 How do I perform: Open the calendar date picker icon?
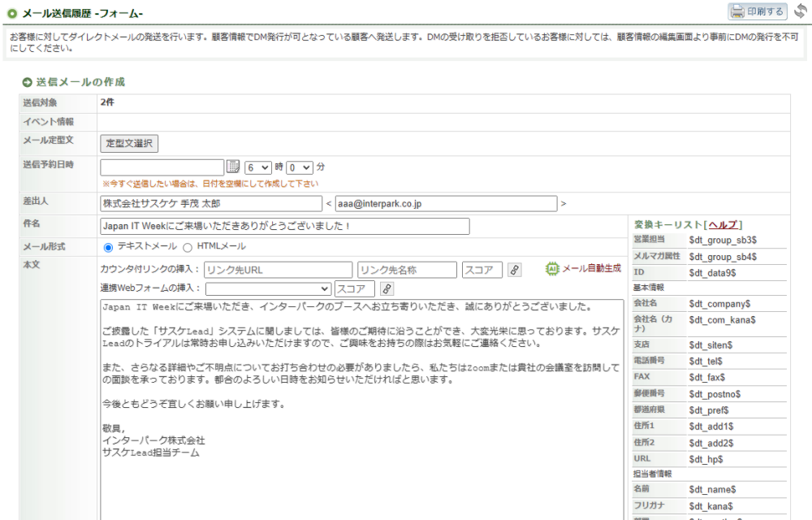[233, 167]
